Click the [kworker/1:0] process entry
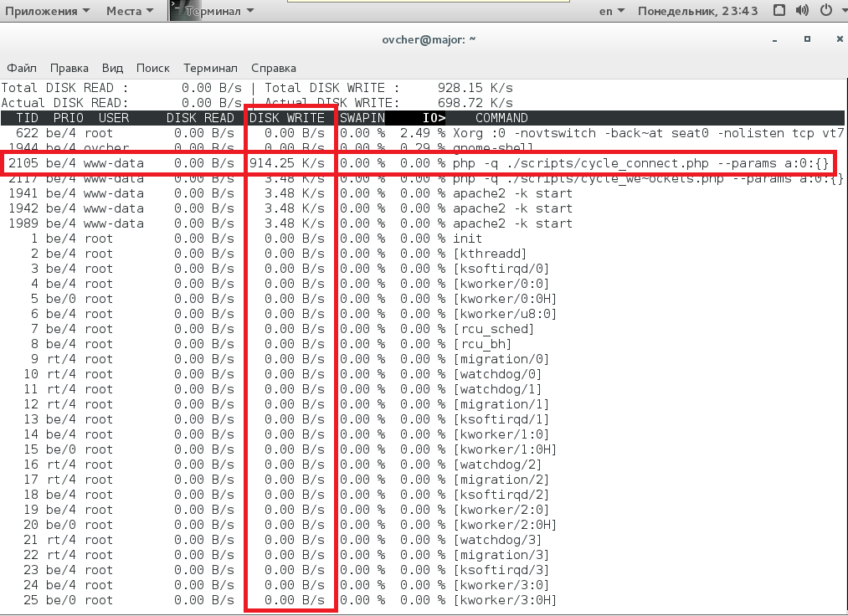 [501, 435]
